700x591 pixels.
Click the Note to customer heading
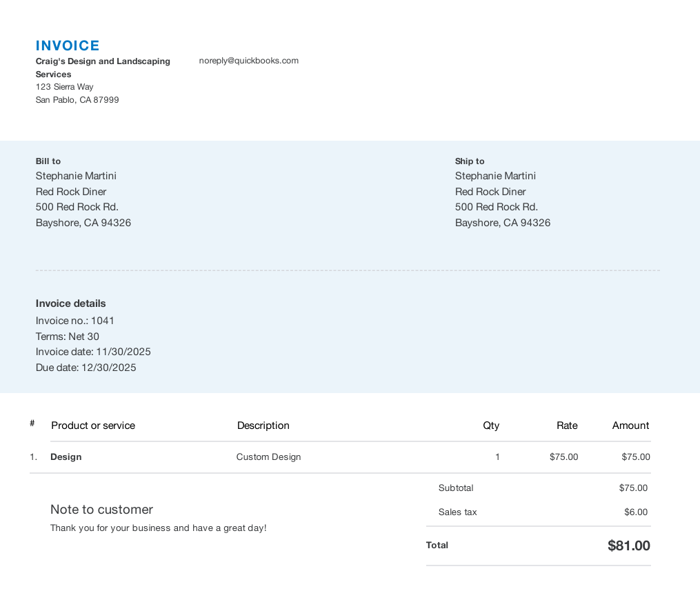tap(101, 510)
